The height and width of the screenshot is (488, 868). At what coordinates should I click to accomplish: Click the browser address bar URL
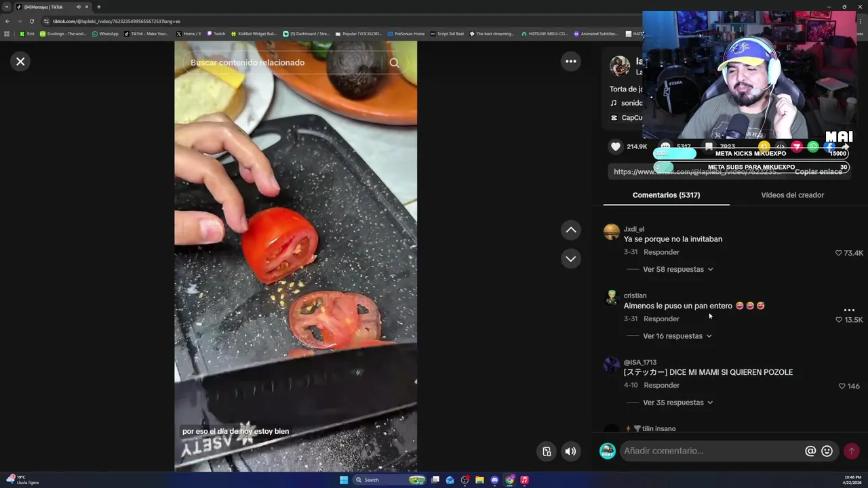117,21
